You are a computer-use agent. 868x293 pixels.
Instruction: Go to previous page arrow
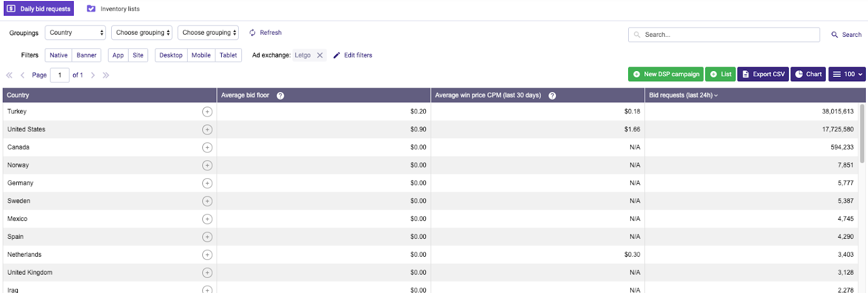[x=22, y=75]
